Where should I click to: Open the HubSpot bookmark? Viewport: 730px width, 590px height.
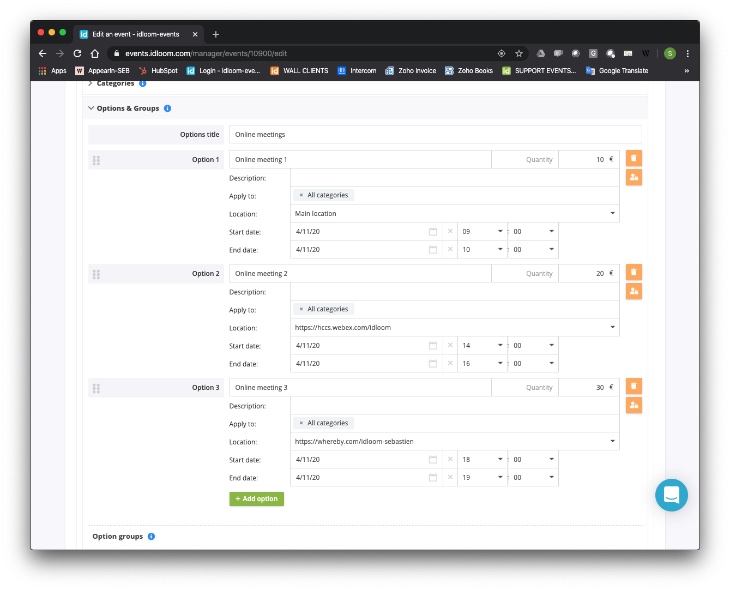[158, 71]
